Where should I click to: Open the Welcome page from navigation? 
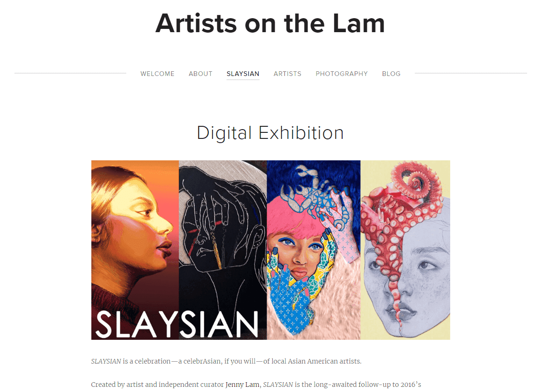coord(157,74)
